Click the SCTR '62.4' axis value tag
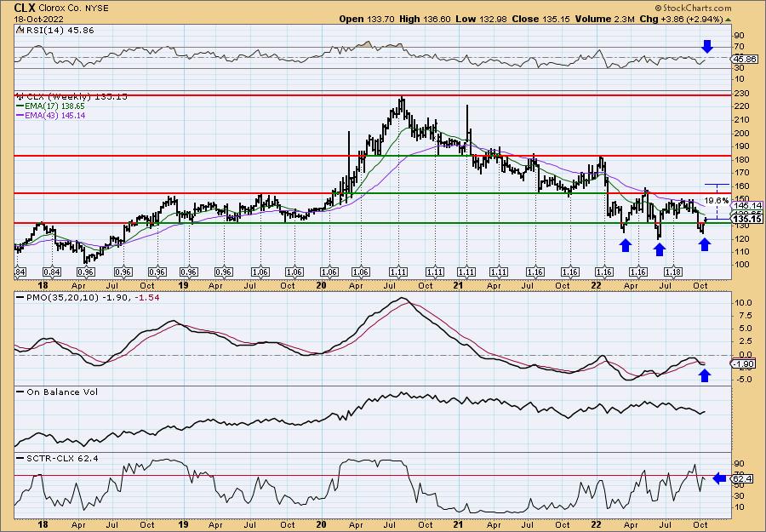This screenshot has height=532, width=766. pyautogui.click(x=742, y=479)
